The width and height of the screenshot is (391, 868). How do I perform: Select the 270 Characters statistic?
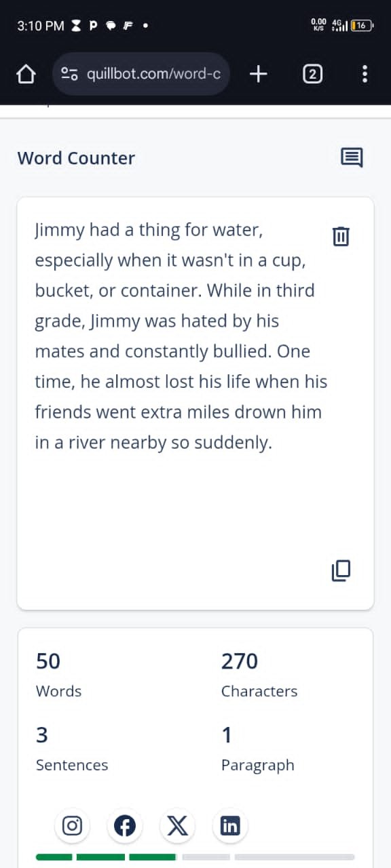pos(259,675)
